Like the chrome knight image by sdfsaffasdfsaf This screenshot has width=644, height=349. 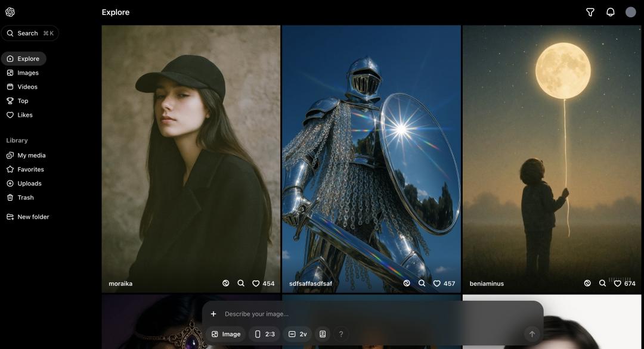coord(436,283)
